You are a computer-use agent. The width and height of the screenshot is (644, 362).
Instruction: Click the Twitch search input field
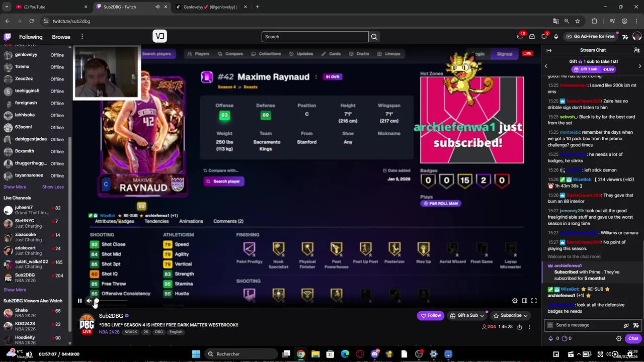315,37
